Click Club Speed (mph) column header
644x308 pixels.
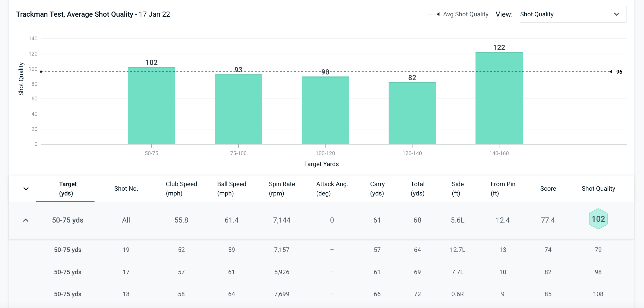pyautogui.click(x=181, y=188)
